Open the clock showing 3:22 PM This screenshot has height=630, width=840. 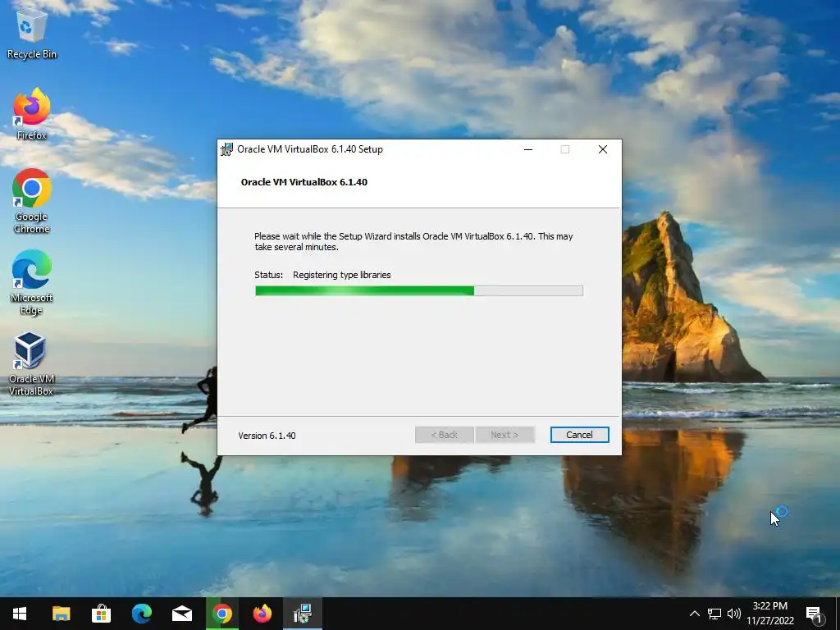click(769, 614)
